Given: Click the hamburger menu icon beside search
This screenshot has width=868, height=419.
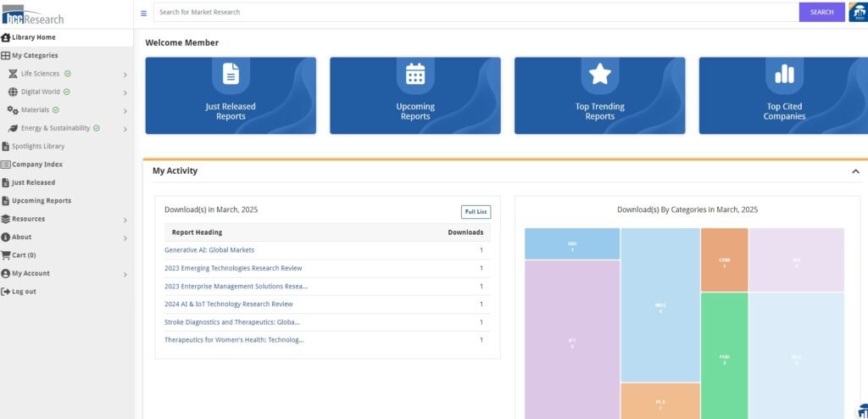Looking at the screenshot, I should pos(143,13).
